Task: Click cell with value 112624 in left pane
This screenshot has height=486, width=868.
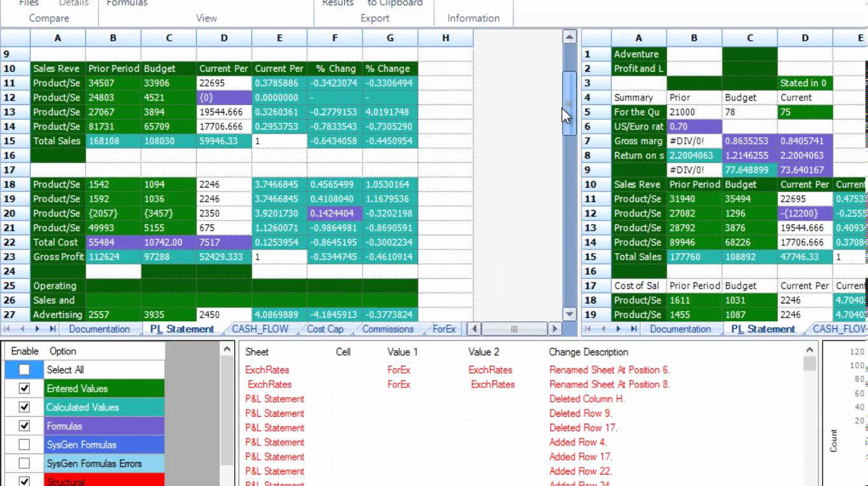Action: pyautogui.click(x=113, y=257)
